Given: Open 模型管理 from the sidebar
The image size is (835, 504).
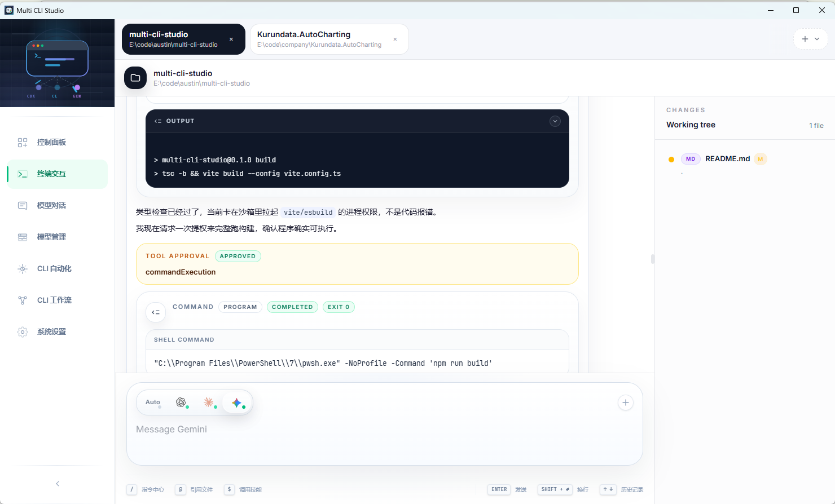Looking at the screenshot, I should point(23,236).
